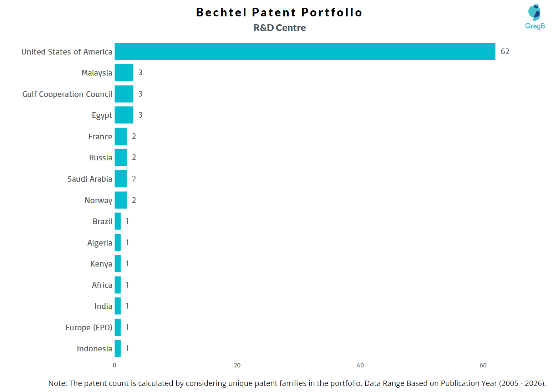The width and height of the screenshot is (553, 392).
Task: Click the Algeria bar
Action: pos(118,243)
